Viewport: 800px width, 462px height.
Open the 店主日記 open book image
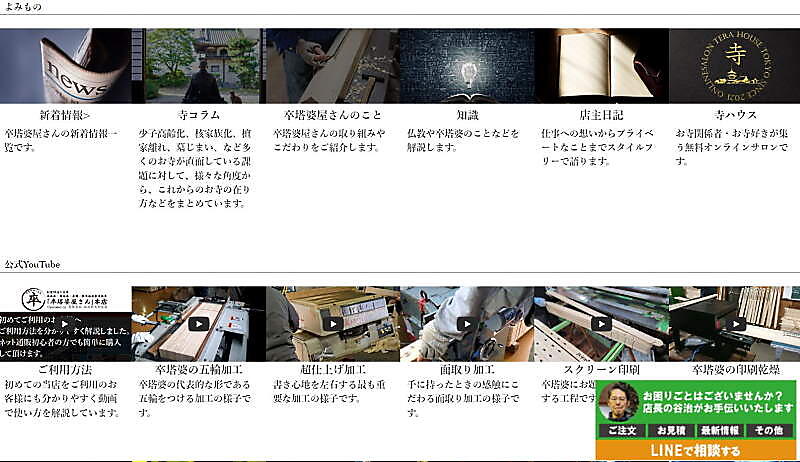click(x=600, y=66)
